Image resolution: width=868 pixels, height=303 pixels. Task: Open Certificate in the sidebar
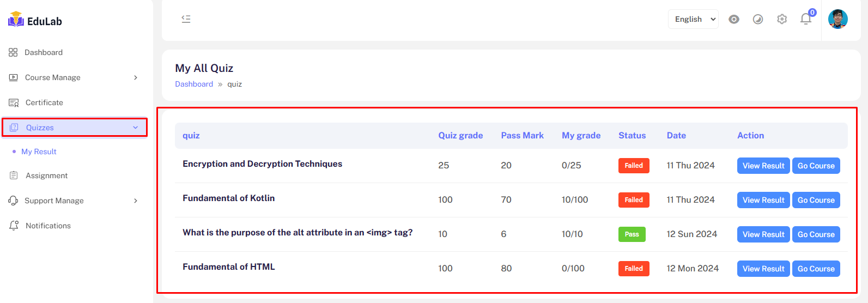click(x=44, y=102)
